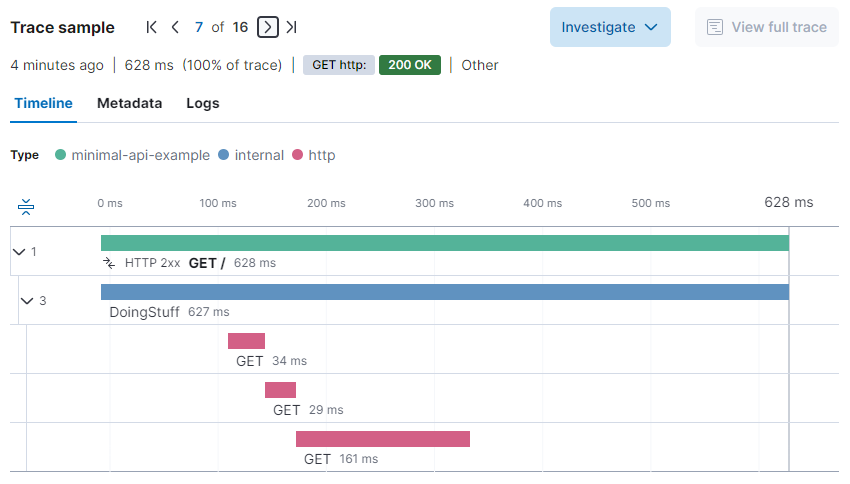
Task: Select the 34 ms GET span bar
Action: coord(246,341)
